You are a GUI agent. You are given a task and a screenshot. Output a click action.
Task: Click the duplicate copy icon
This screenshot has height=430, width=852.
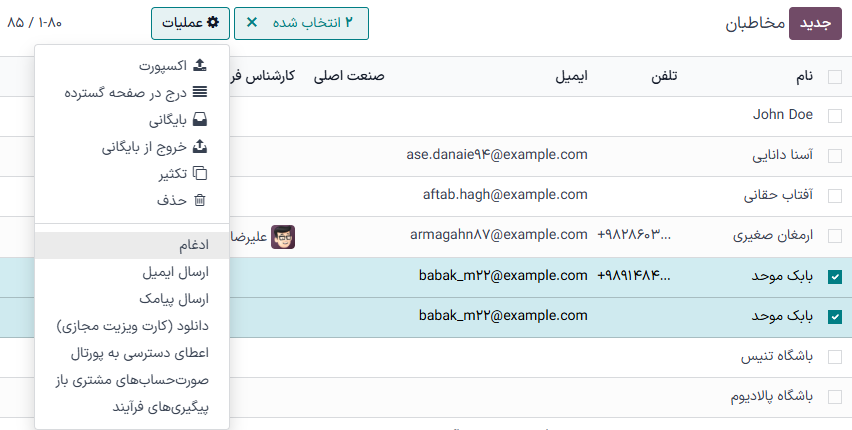click(200, 174)
